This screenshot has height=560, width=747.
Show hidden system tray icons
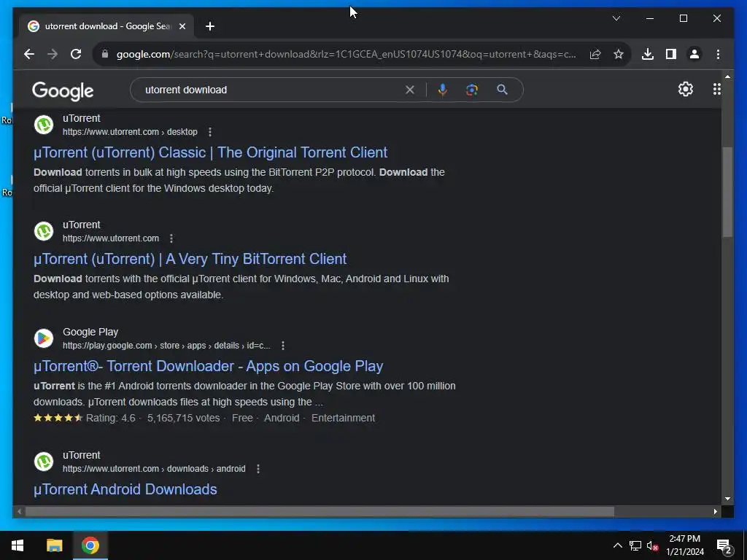point(617,545)
